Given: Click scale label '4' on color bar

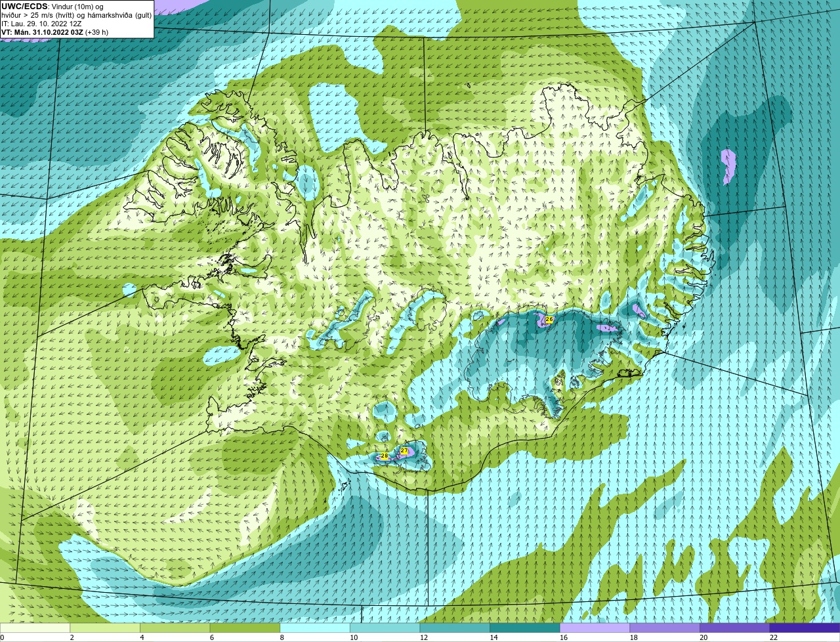Looking at the screenshot, I should (x=142, y=637).
